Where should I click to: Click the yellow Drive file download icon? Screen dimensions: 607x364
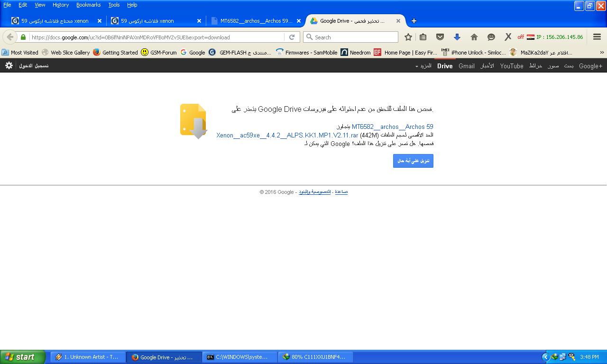click(193, 121)
